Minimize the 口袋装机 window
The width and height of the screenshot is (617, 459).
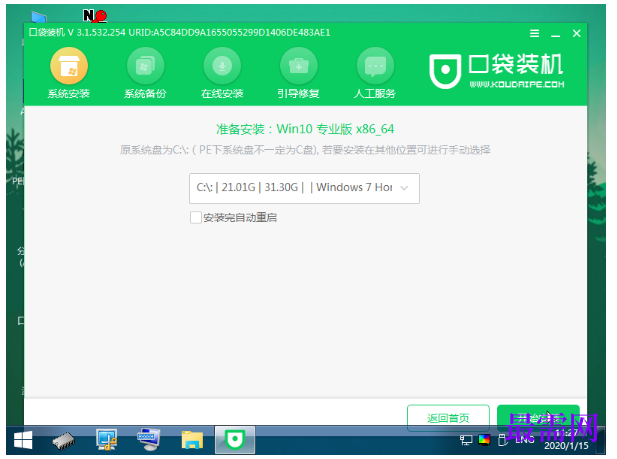coord(555,33)
